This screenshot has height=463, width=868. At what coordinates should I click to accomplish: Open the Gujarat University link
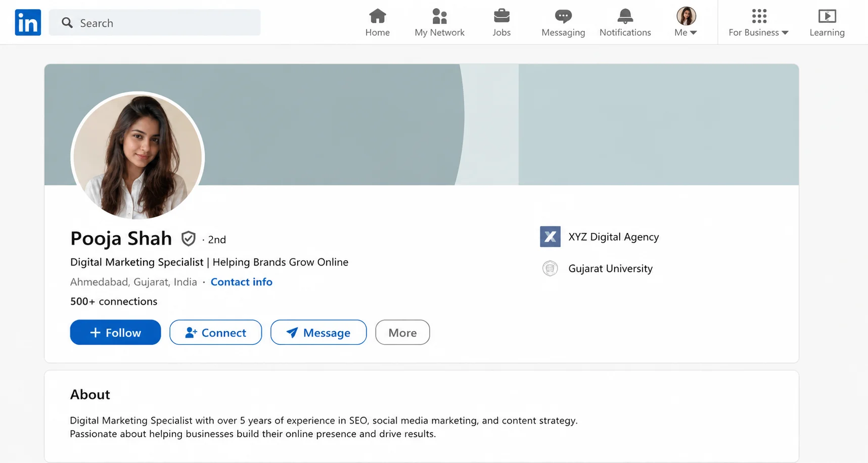(610, 268)
